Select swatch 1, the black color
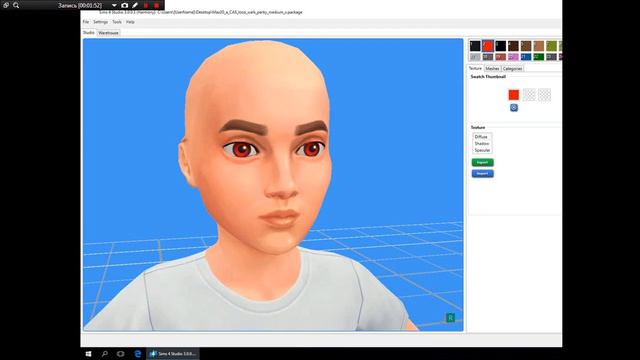The image size is (640, 360). (475, 46)
